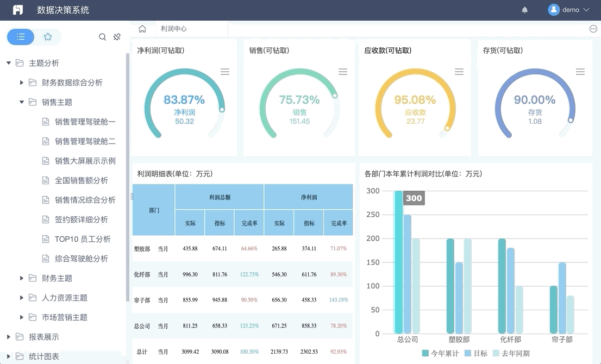Click the home icon in breadcrumb bar

tap(141, 29)
